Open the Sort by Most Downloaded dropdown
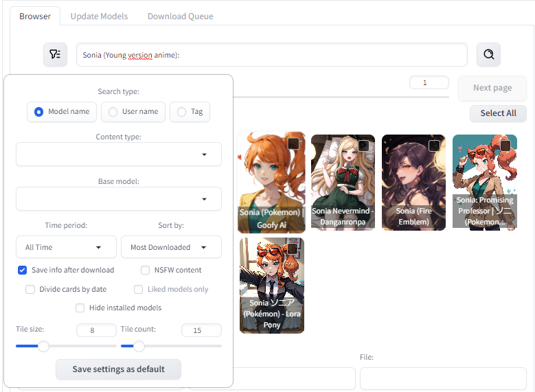 pos(171,247)
